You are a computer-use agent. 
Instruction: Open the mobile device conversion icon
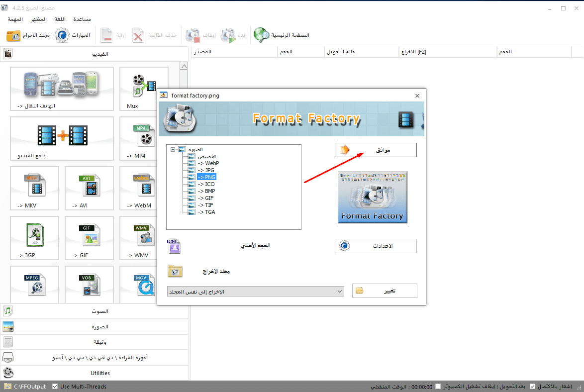[62, 86]
